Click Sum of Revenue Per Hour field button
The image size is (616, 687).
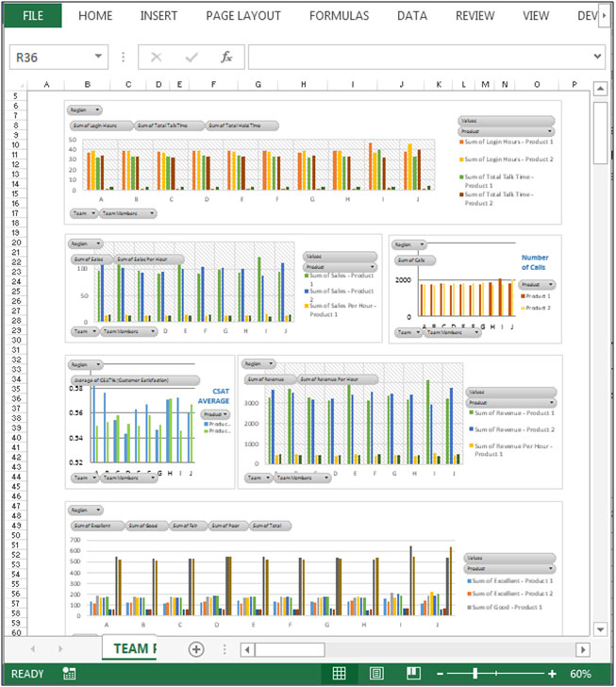tap(338, 379)
